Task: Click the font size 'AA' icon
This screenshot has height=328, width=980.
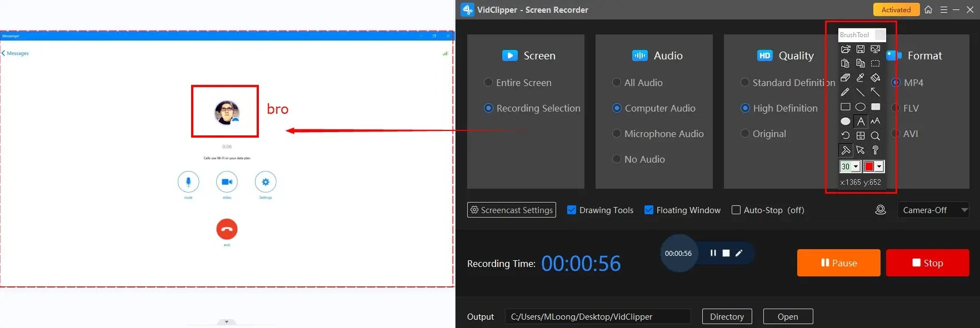Action: tap(876, 121)
